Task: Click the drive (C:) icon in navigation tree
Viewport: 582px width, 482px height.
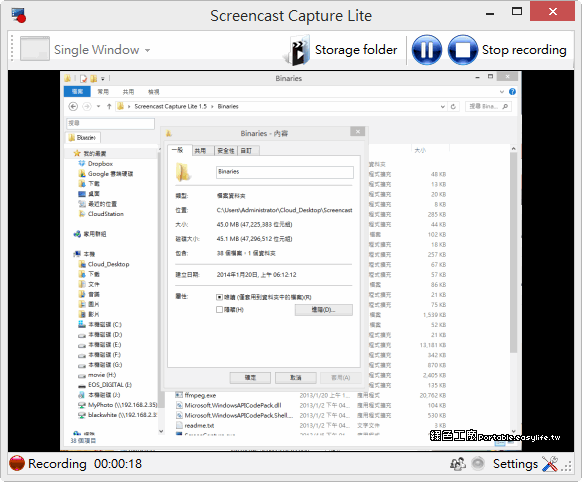Action: click(x=82, y=325)
